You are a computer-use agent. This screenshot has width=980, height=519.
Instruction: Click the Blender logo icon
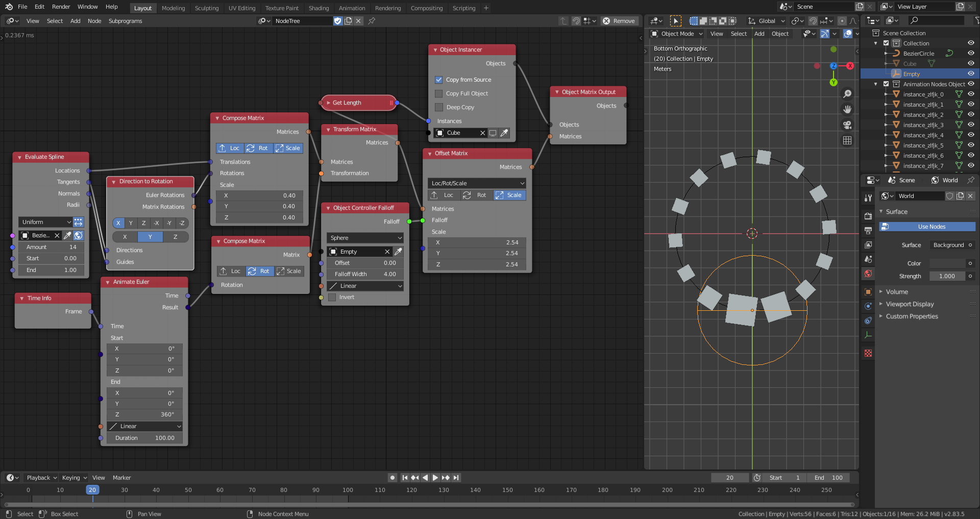(x=9, y=7)
